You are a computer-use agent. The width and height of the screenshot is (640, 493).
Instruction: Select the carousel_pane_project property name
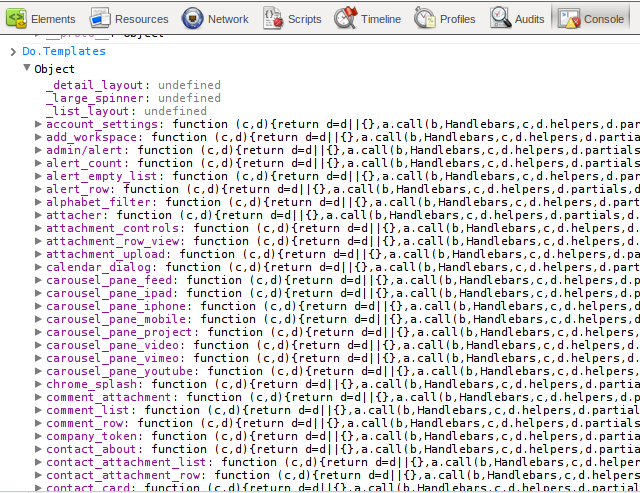[x=119, y=332]
